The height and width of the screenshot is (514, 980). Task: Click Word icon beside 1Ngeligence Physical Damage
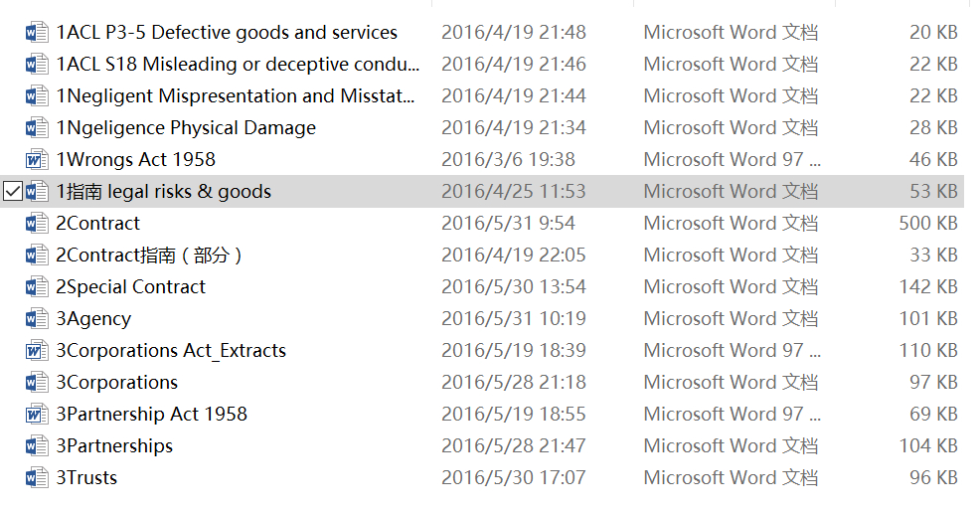click(37, 128)
